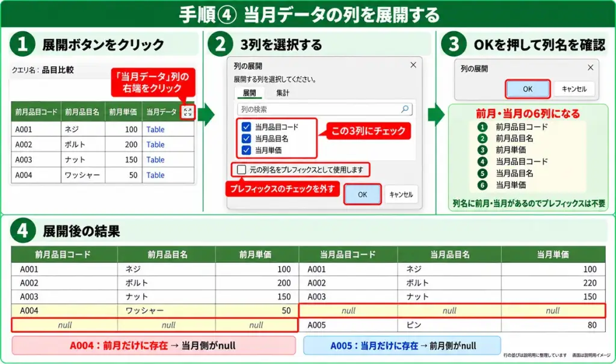Click キャンセル in the column selection dialog
The image size is (616, 364).
pos(401,194)
